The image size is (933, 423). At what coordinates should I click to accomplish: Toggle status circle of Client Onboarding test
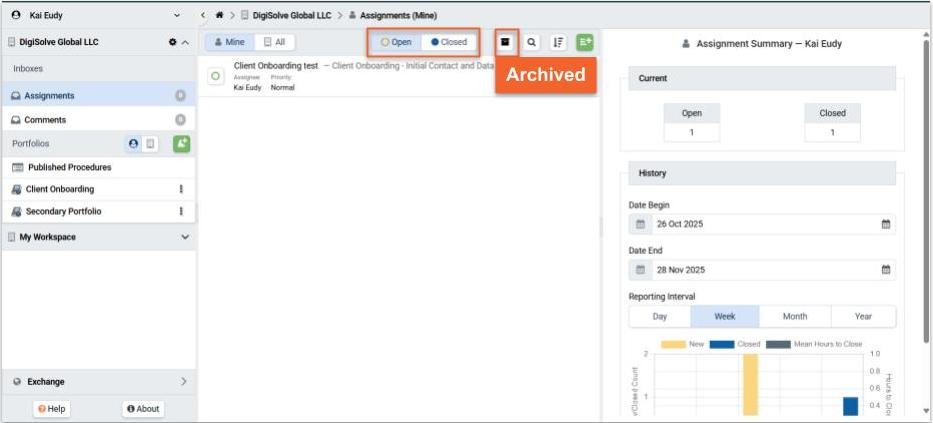tap(215, 76)
